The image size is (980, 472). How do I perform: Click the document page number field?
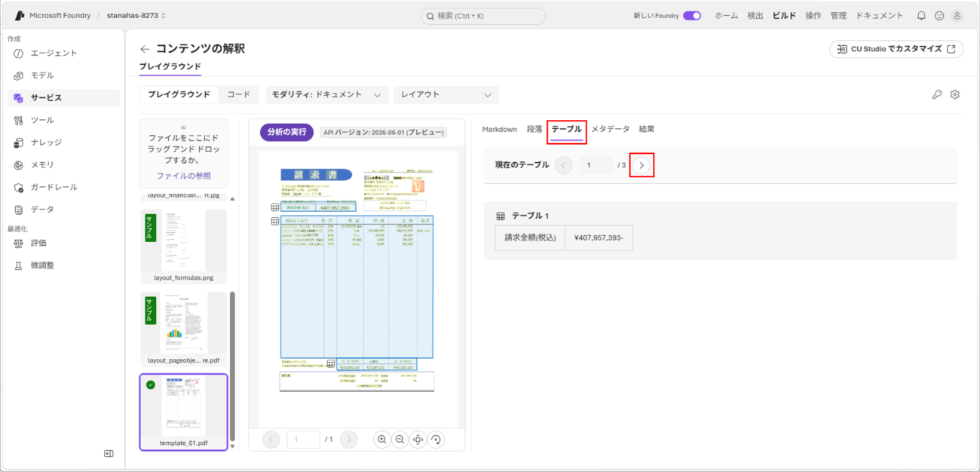[303, 440]
